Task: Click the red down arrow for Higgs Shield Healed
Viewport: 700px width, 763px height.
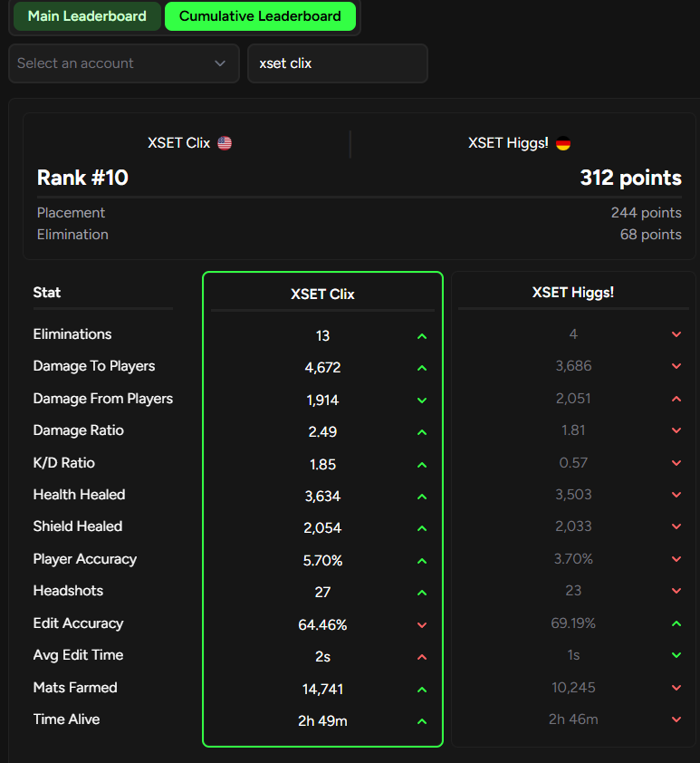Action: (676, 526)
